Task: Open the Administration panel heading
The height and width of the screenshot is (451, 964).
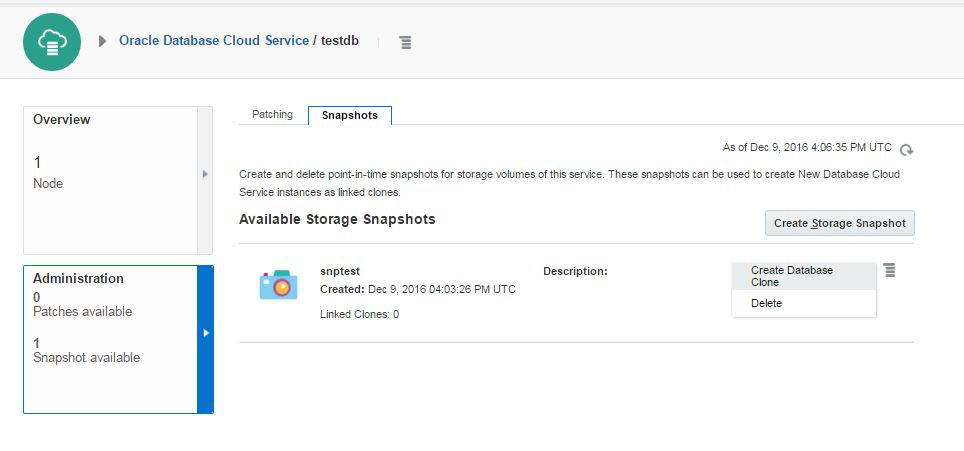Action: click(x=78, y=278)
